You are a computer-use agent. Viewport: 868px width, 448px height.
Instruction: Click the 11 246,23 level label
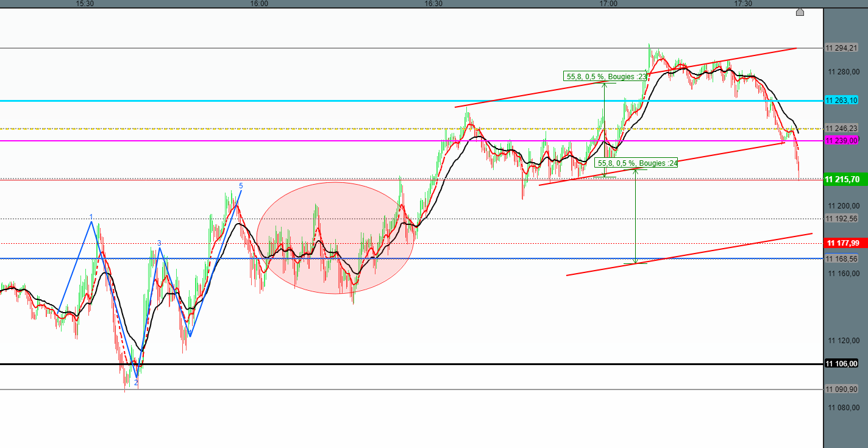pyautogui.click(x=841, y=129)
